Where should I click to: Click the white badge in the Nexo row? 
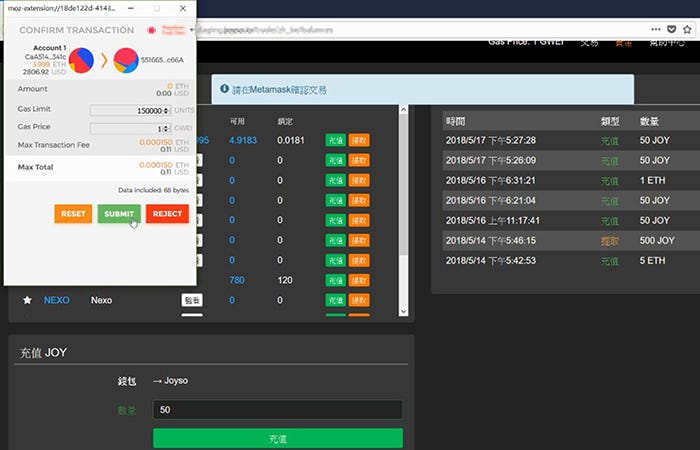[x=192, y=300]
